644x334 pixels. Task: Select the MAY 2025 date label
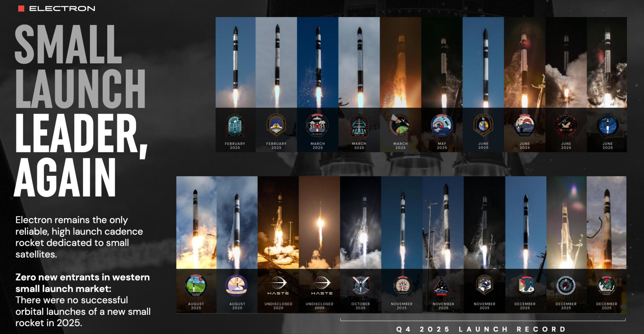coord(442,145)
